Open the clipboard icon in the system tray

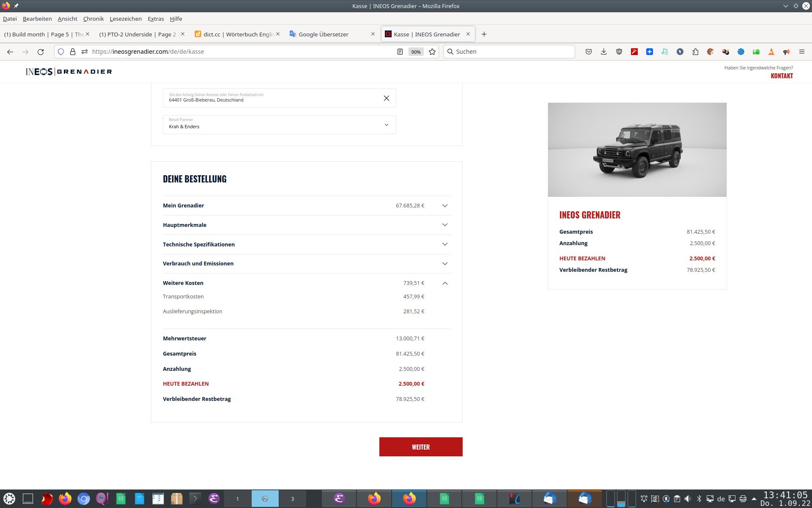677,499
